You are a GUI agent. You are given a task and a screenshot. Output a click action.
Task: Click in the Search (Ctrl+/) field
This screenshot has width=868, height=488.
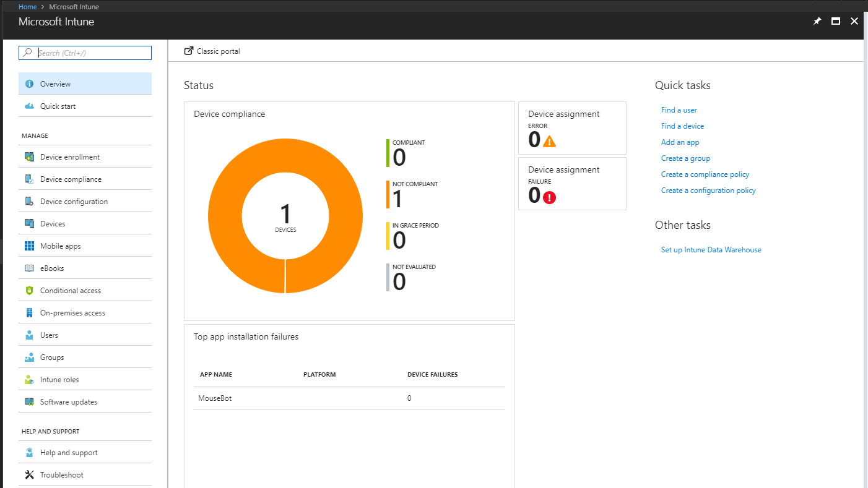coord(85,53)
